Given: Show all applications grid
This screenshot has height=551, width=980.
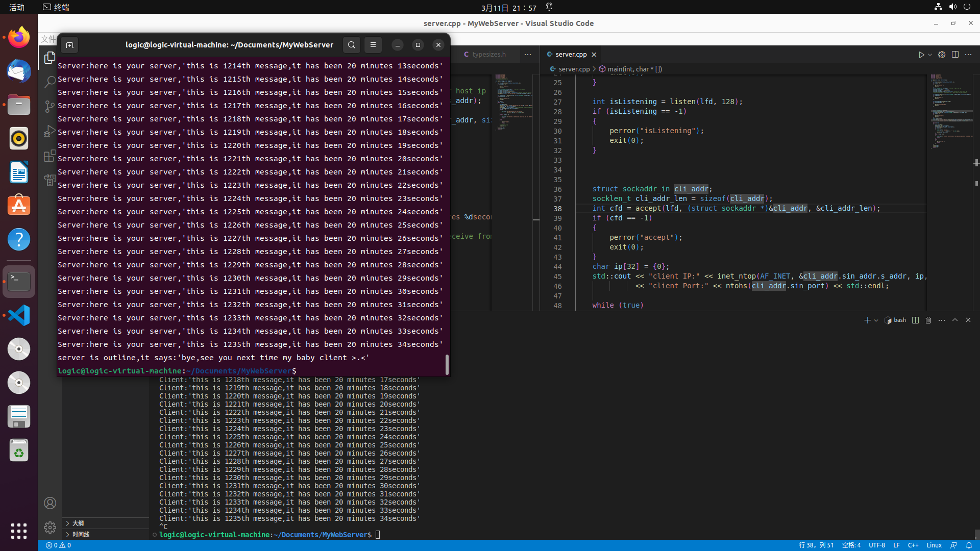Looking at the screenshot, I should [x=19, y=531].
